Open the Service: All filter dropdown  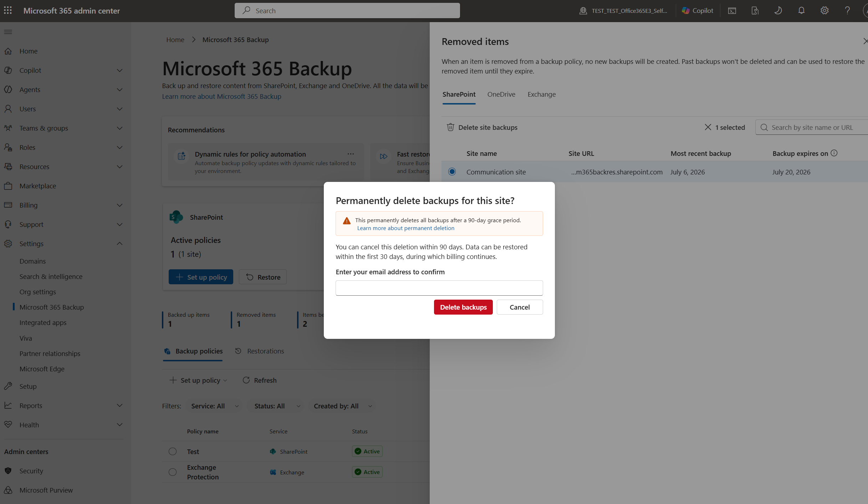(x=214, y=406)
